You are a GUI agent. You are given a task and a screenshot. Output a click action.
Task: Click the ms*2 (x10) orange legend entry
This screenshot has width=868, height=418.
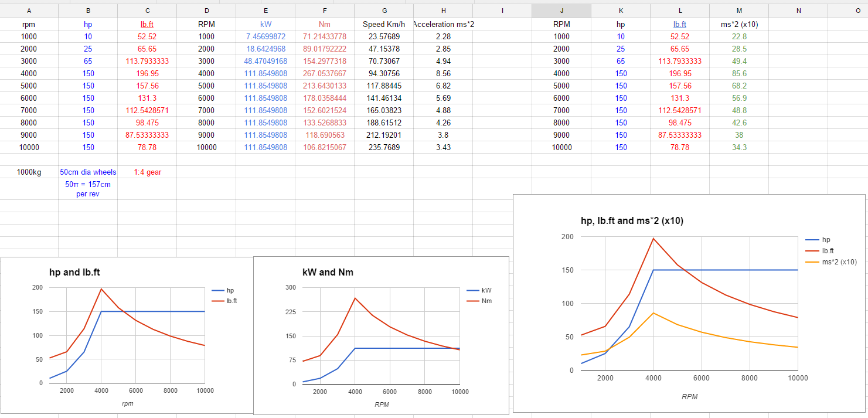pyautogui.click(x=839, y=262)
